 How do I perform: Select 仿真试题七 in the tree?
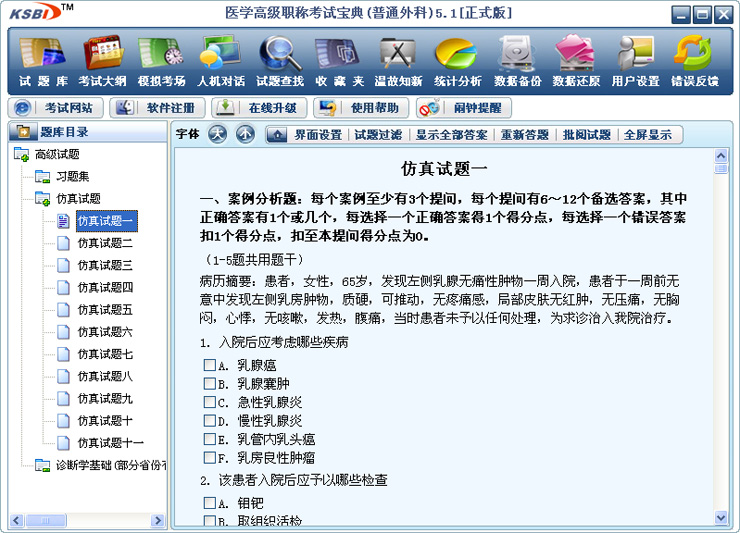coord(105,354)
